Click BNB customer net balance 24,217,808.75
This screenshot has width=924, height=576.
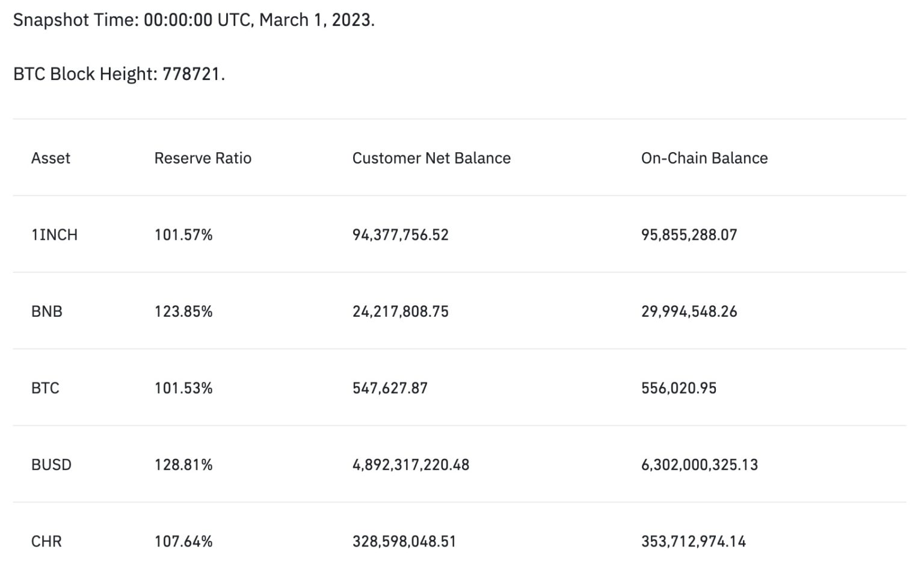[x=400, y=311]
